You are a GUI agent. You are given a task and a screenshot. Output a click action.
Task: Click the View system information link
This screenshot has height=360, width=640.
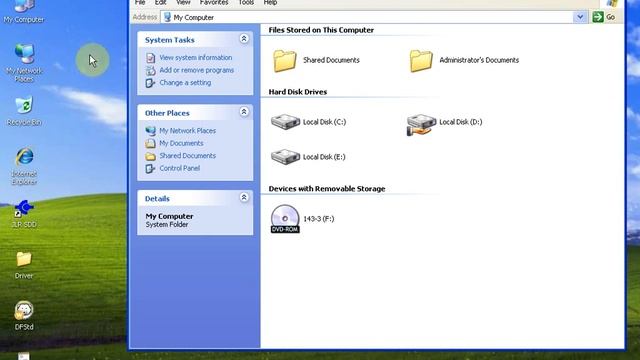point(196,58)
